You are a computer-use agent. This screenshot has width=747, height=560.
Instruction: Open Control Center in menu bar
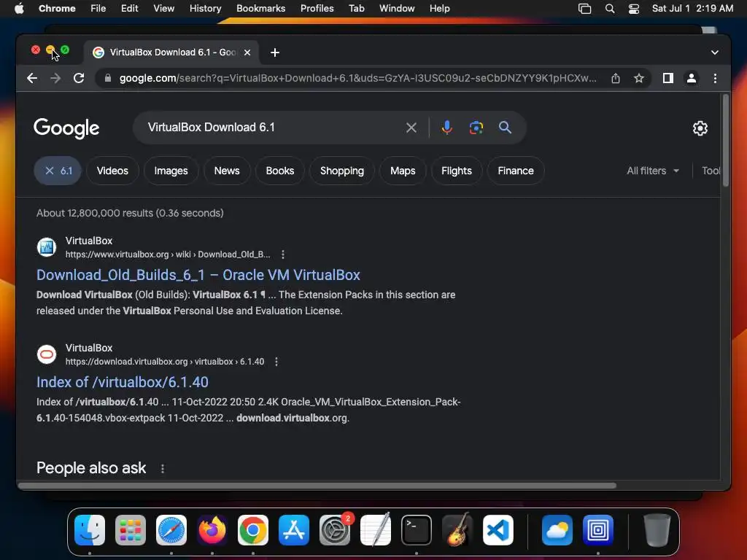[634, 9]
